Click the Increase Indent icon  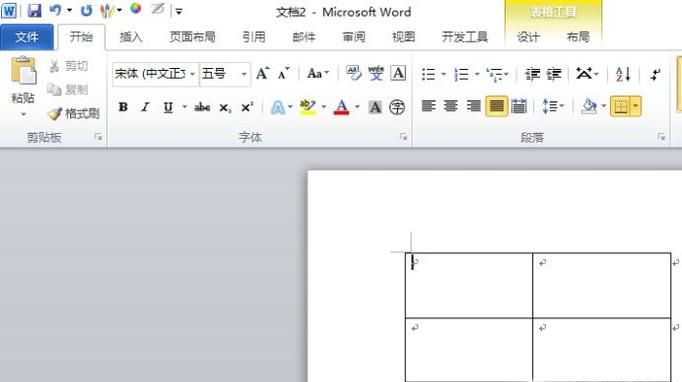(554, 74)
